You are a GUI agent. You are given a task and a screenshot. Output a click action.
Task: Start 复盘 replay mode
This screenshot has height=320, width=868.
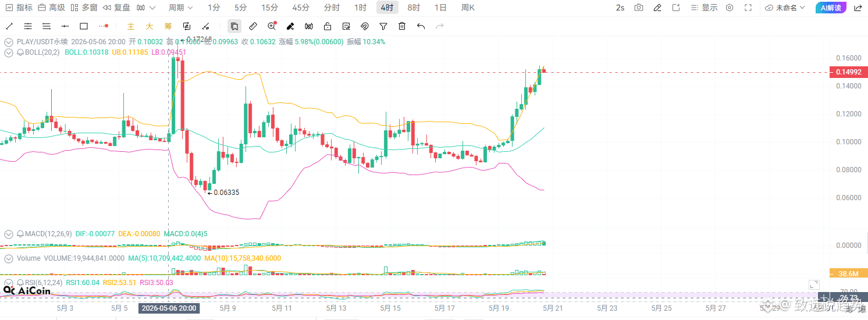click(x=116, y=8)
